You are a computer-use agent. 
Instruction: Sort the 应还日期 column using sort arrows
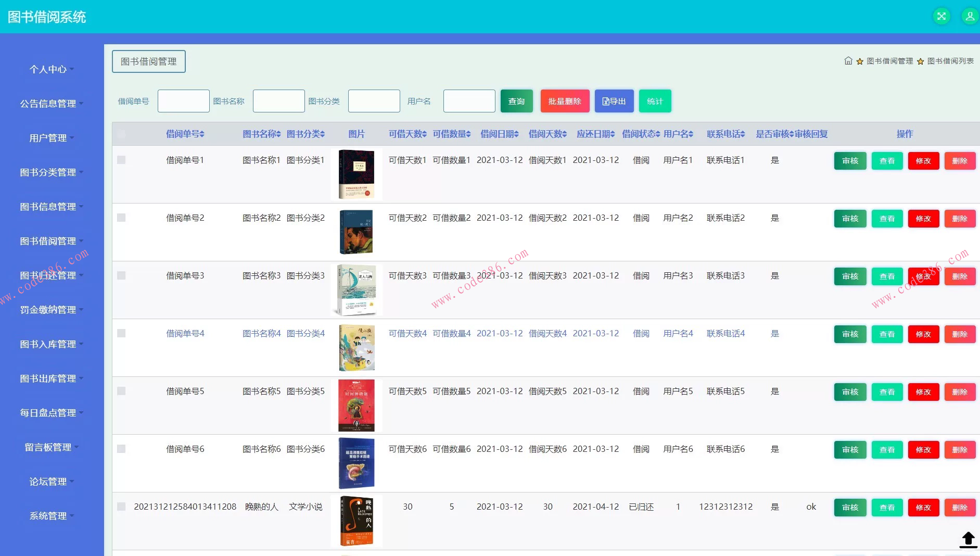pos(613,134)
